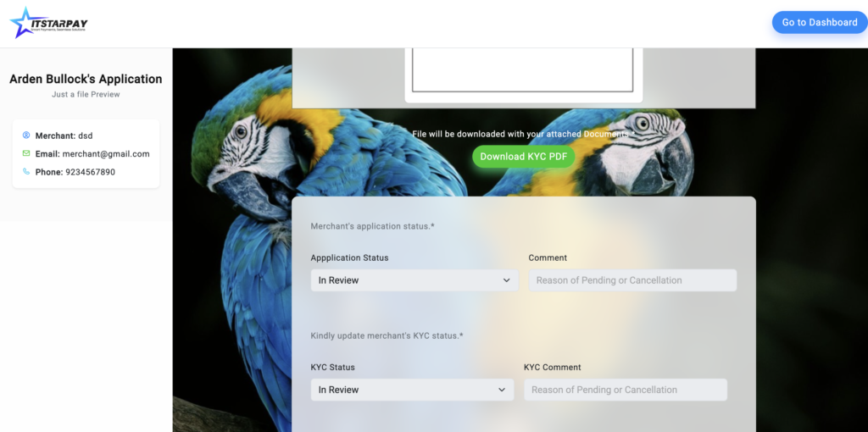
Task: Click the file download notice text
Action: pyautogui.click(x=523, y=134)
